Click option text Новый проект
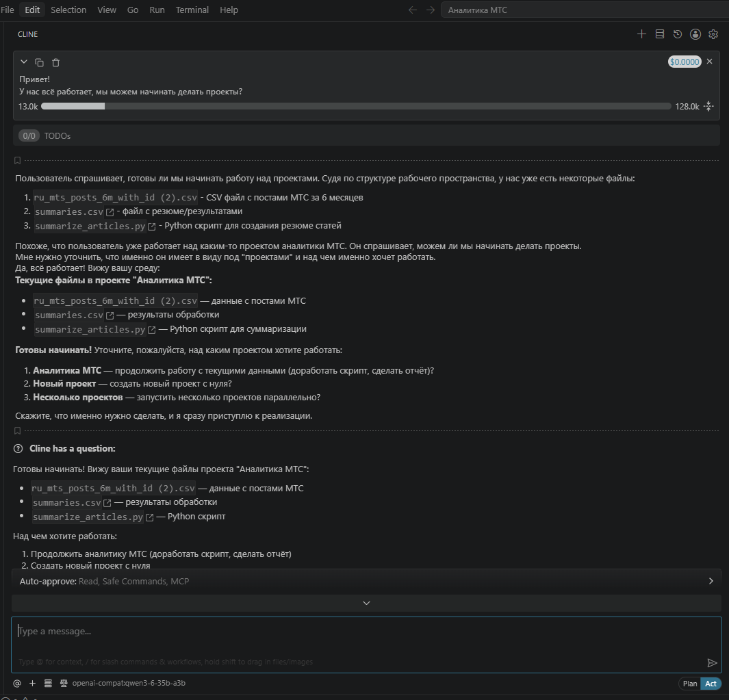 click(64, 384)
